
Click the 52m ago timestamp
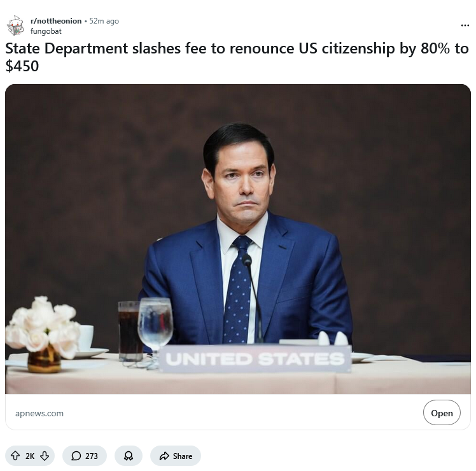coord(104,21)
